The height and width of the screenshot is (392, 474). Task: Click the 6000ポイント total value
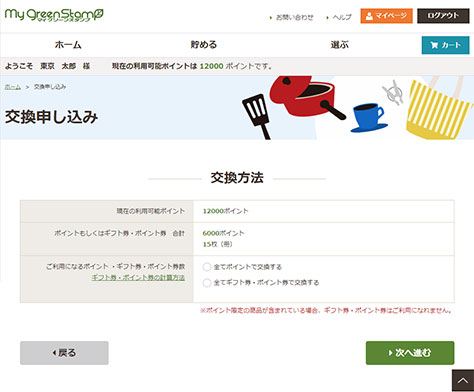point(223,233)
